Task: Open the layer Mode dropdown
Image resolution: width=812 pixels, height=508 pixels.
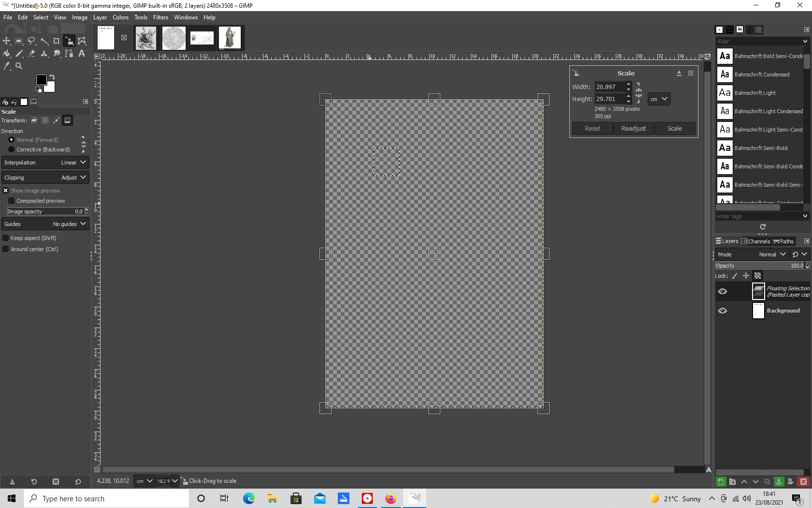Action: click(x=752, y=254)
